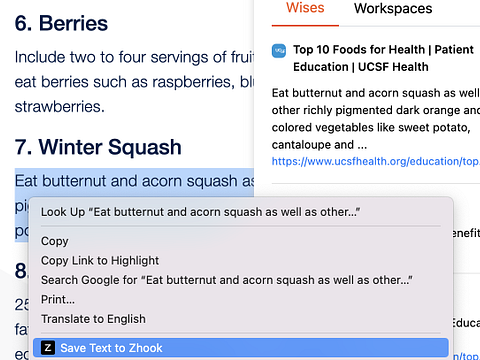Switch to the Wises tab
The height and width of the screenshot is (360, 480).
coord(305,8)
